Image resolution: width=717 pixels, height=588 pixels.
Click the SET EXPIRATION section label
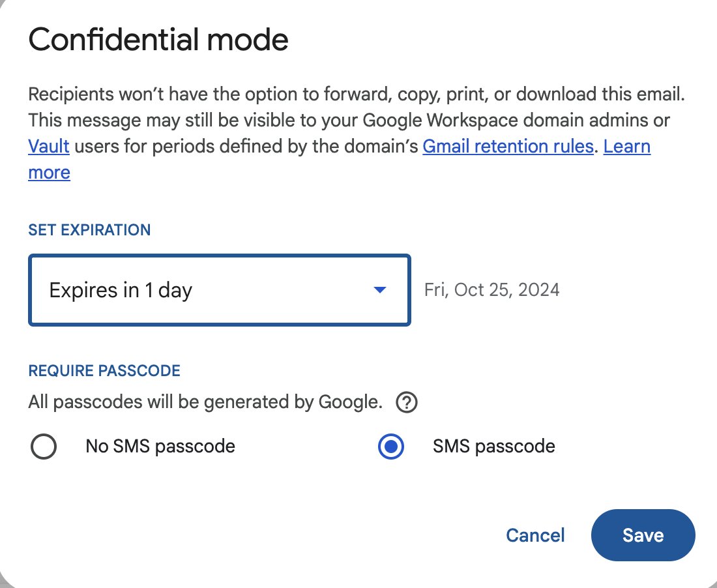[x=89, y=229]
